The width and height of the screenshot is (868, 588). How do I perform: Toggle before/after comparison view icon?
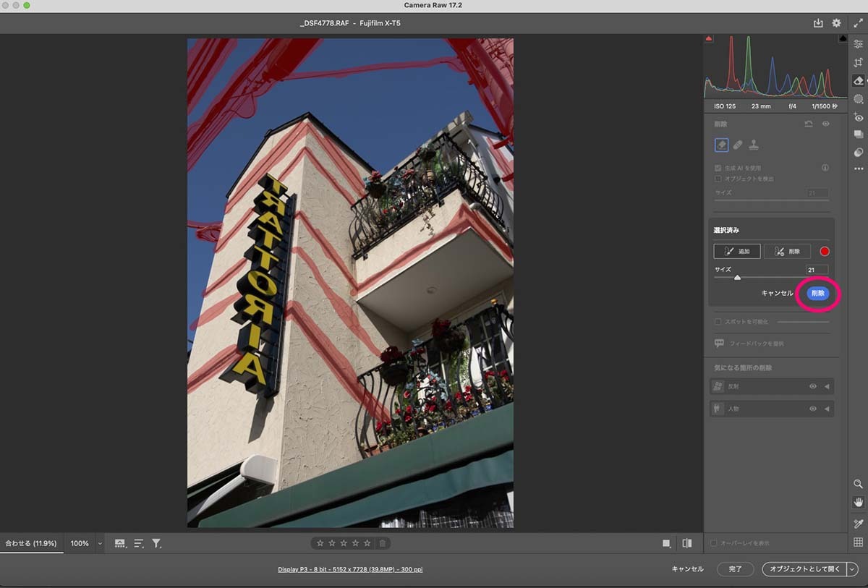pyautogui.click(x=686, y=543)
